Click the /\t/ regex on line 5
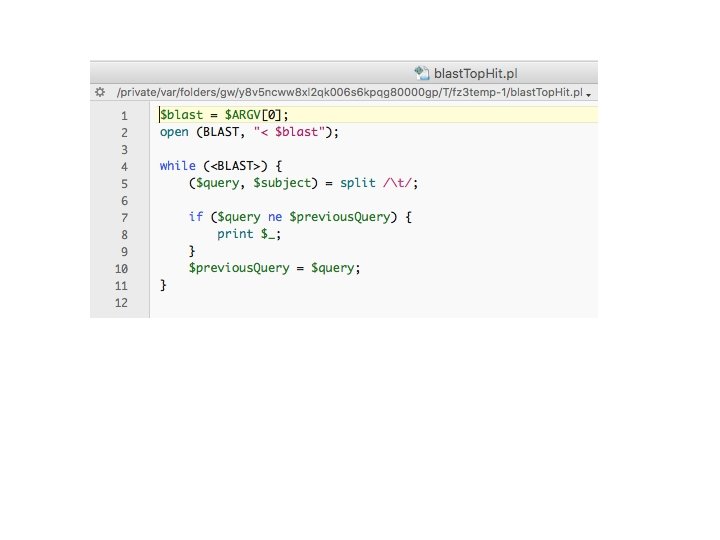 tap(397, 183)
